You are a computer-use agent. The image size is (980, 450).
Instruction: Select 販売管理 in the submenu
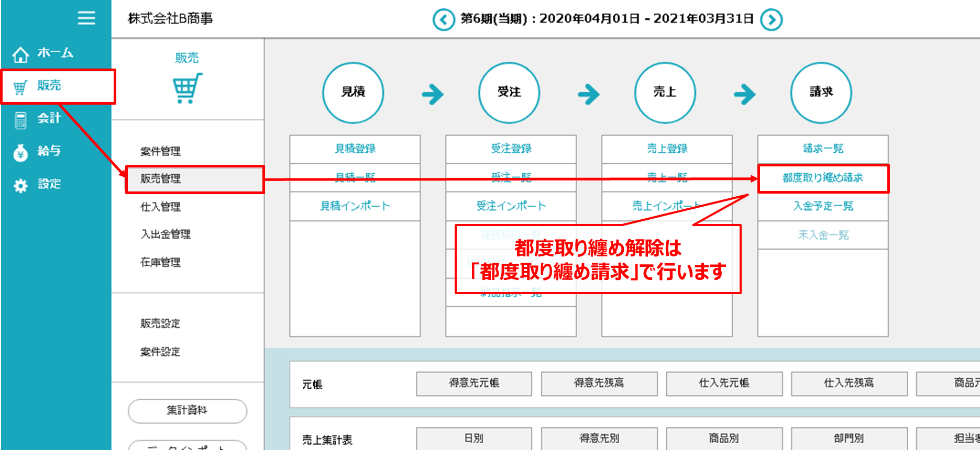pos(195,179)
